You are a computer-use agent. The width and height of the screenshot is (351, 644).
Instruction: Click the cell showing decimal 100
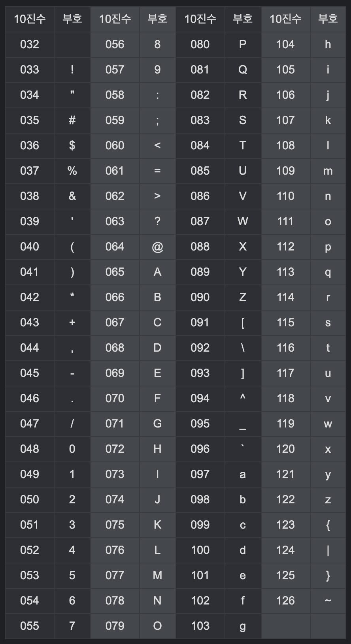point(200,550)
